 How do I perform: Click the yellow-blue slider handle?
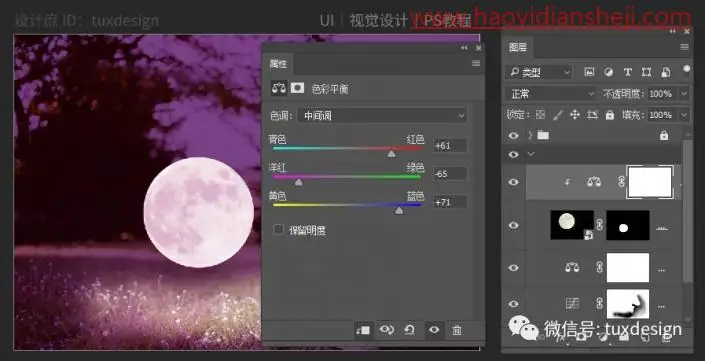click(399, 210)
